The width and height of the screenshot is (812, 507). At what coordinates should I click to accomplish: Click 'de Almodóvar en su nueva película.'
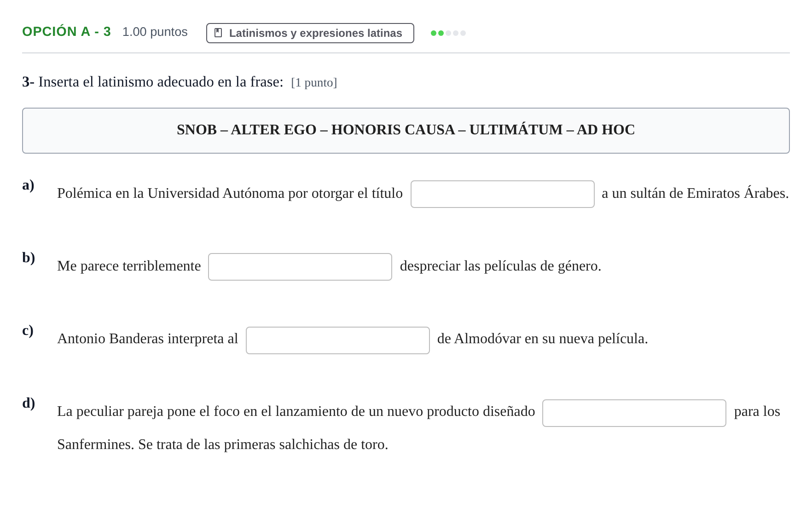click(x=542, y=339)
